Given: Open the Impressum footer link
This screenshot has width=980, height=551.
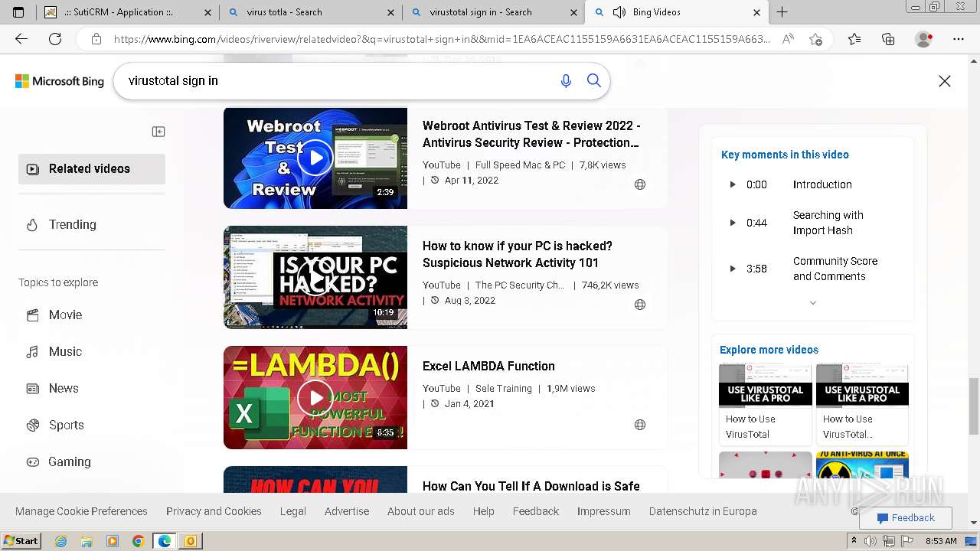Looking at the screenshot, I should tap(604, 511).
